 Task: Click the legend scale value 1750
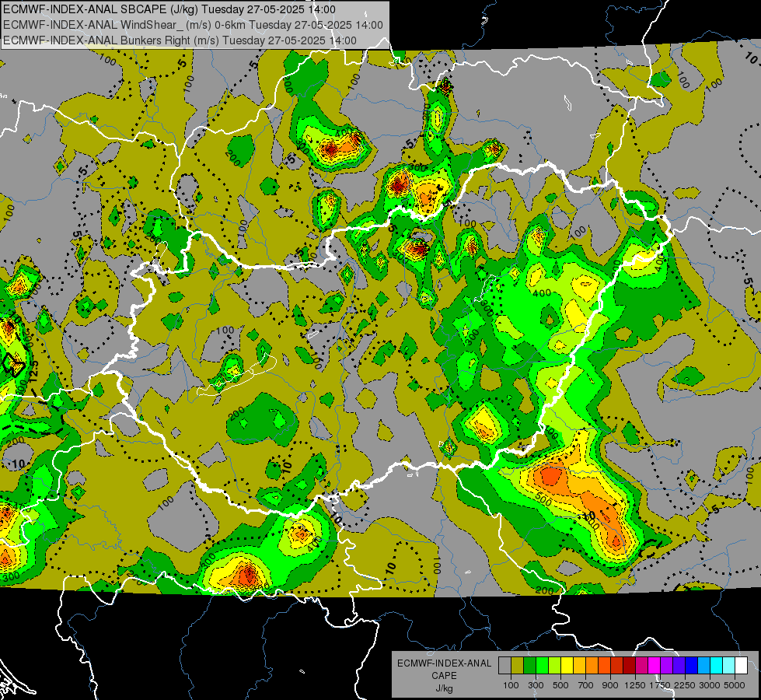coord(660,685)
